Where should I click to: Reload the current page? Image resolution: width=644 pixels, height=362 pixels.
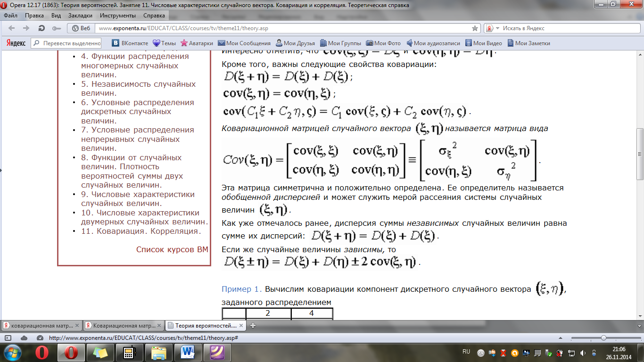(41, 28)
